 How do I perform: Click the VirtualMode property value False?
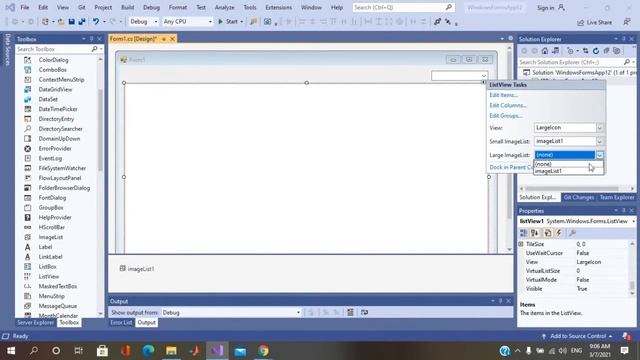pos(582,280)
